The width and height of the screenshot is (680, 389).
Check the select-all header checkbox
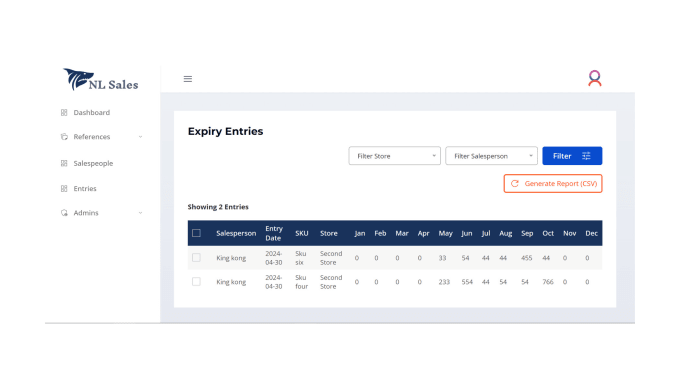point(196,233)
